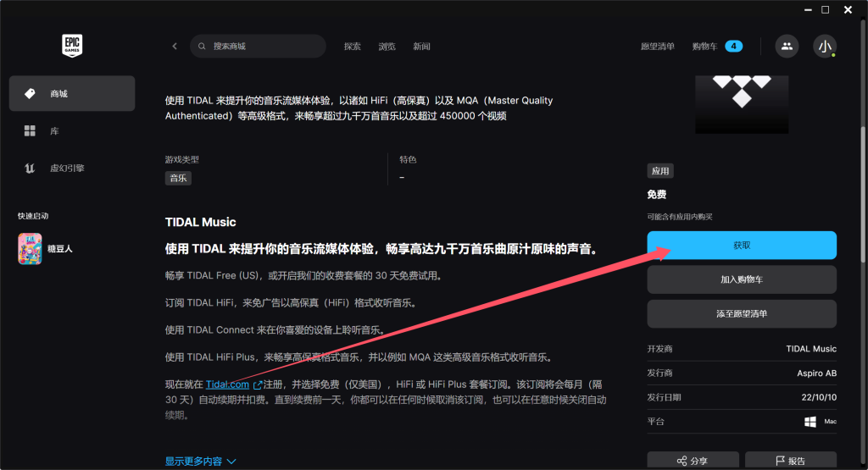Screen dimensions: 868x470
Task: Click the Mac platform label
Action: pos(831,422)
